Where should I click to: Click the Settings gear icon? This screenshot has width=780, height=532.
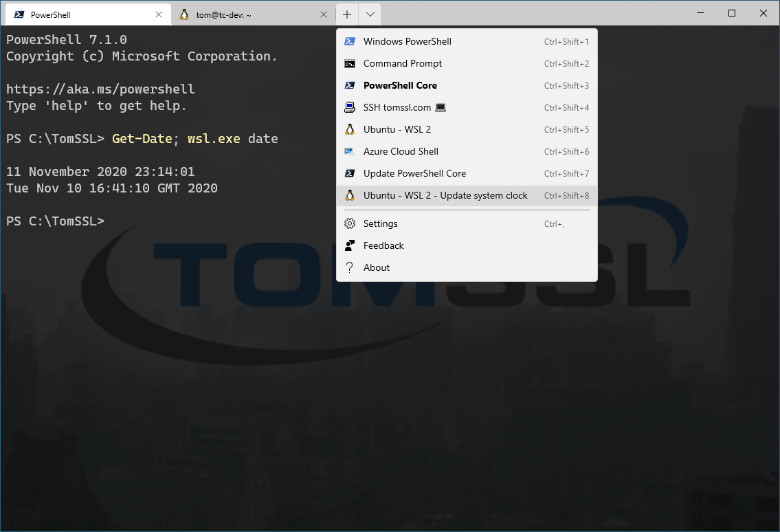350,223
